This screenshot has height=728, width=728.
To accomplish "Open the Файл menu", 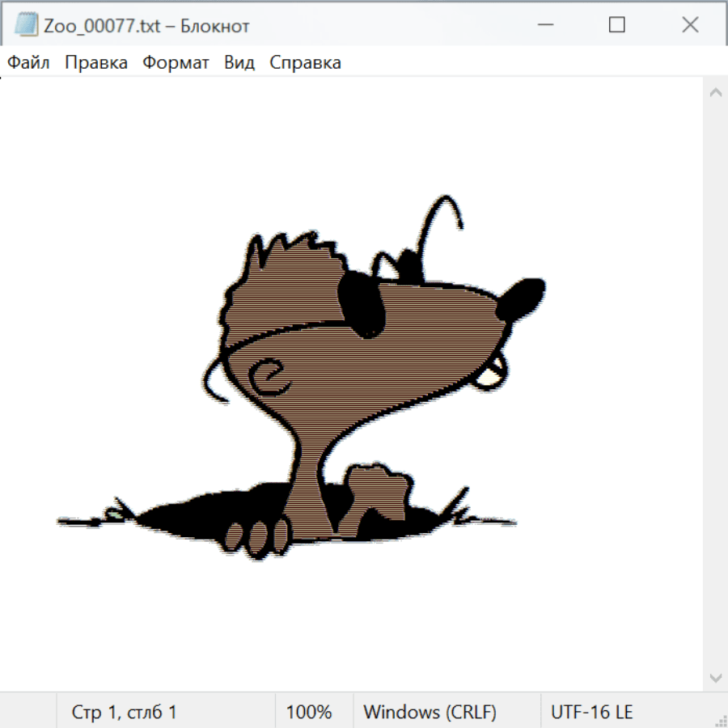I will pos(28,63).
